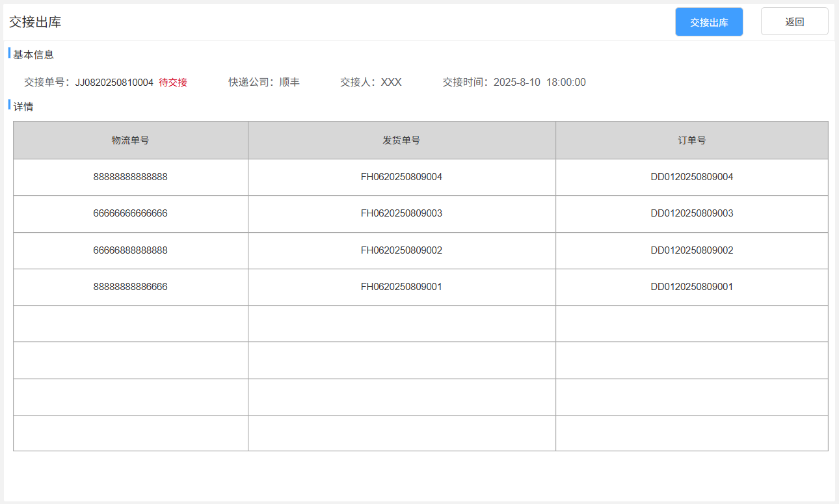
Task: Open order number DD0120250809003
Action: click(691, 213)
